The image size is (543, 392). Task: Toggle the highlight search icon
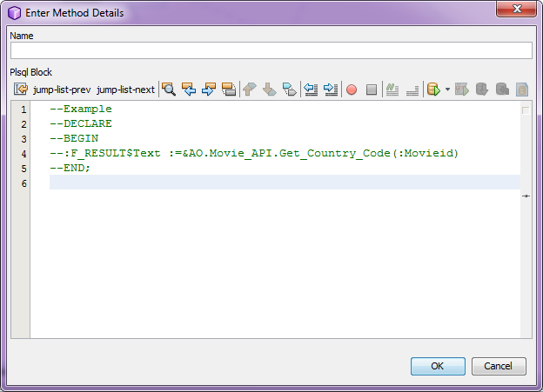point(229,90)
